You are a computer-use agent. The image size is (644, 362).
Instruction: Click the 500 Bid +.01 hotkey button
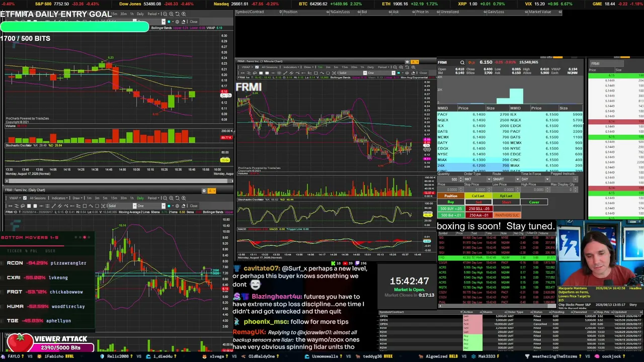(451, 215)
